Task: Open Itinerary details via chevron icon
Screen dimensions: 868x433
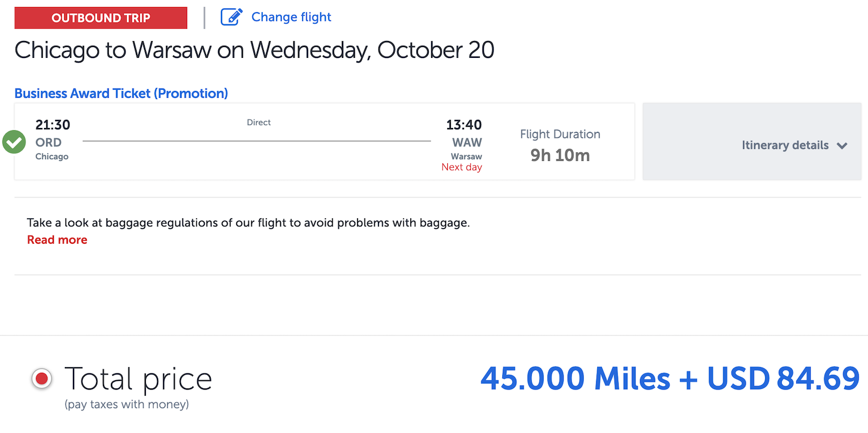Action: [843, 146]
